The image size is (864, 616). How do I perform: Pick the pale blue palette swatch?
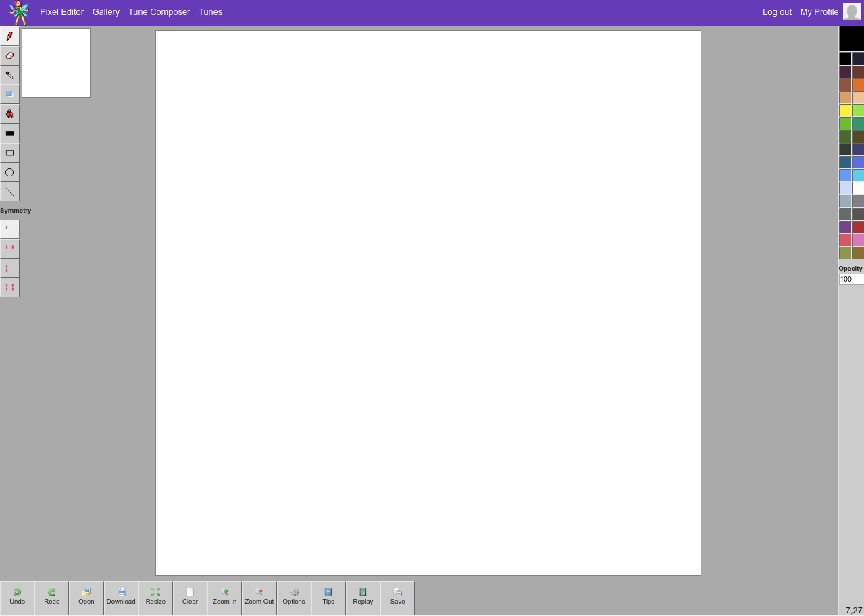(x=845, y=188)
